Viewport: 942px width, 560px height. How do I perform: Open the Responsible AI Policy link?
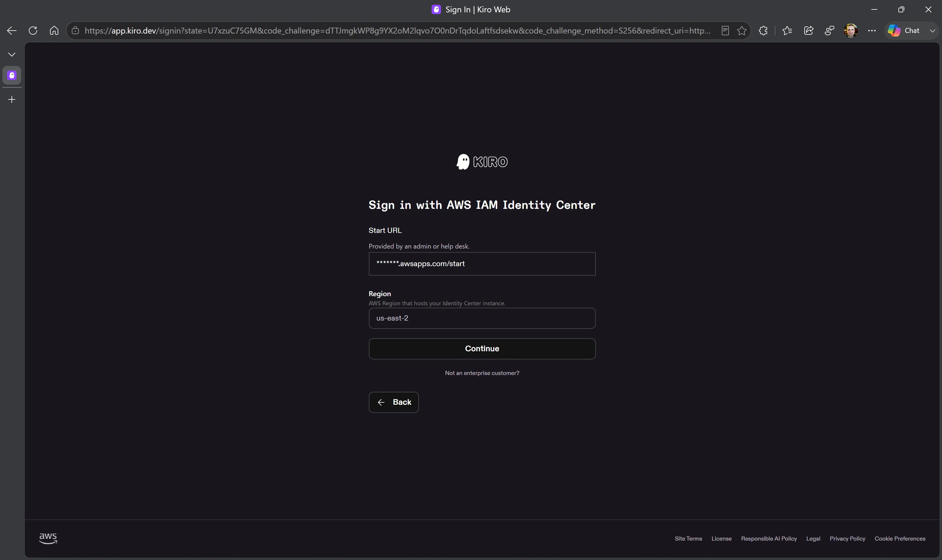(x=769, y=539)
